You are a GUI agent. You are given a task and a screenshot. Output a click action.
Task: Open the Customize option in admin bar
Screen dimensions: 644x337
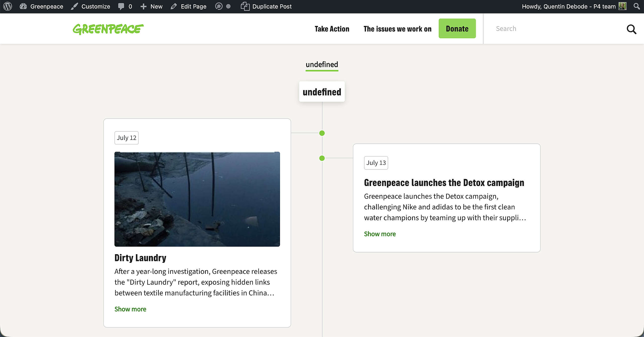click(90, 6)
